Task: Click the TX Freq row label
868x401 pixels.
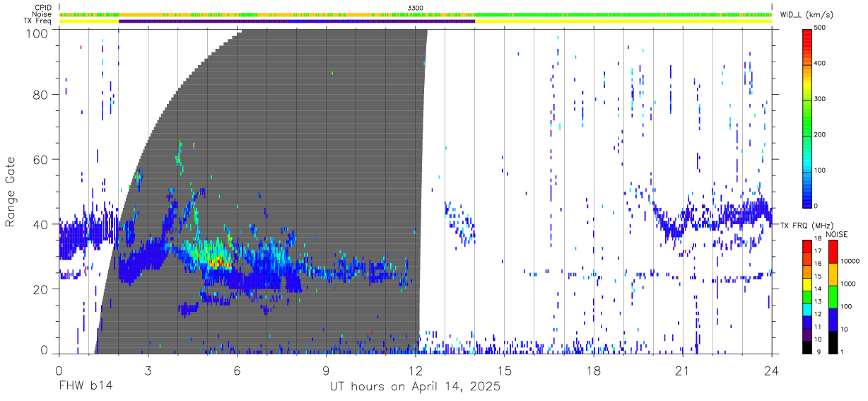Action: (x=38, y=21)
